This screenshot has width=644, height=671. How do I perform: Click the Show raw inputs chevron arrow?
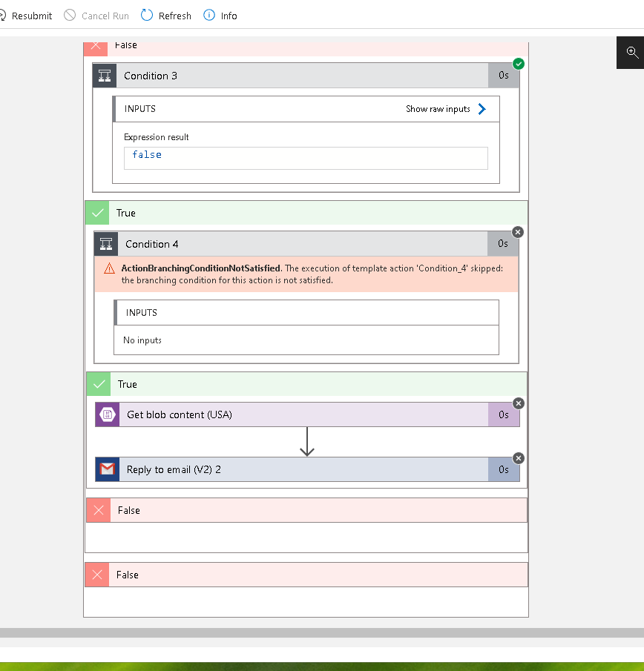(482, 109)
